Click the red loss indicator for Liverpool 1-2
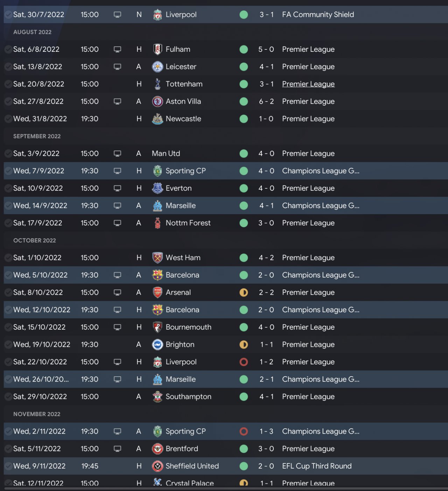This screenshot has width=448, height=491. pyautogui.click(x=244, y=362)
